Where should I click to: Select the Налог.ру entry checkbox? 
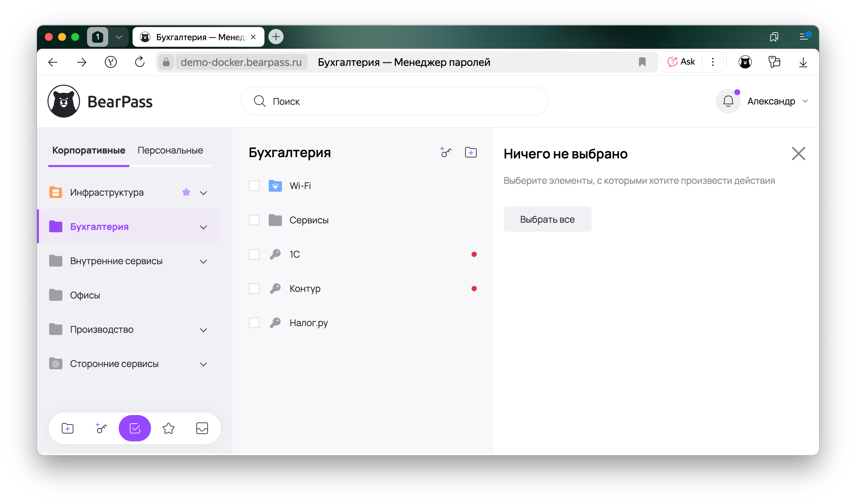tap(254, 322)
